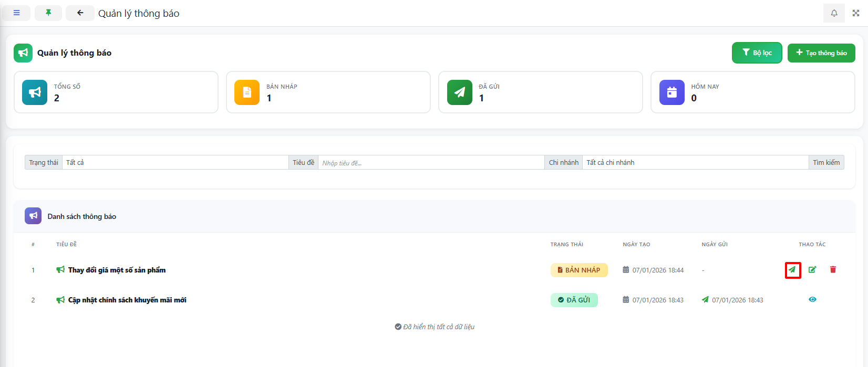Open the notification bell
Viewport: 868px width, 367px height.
(x=834, y=13)
